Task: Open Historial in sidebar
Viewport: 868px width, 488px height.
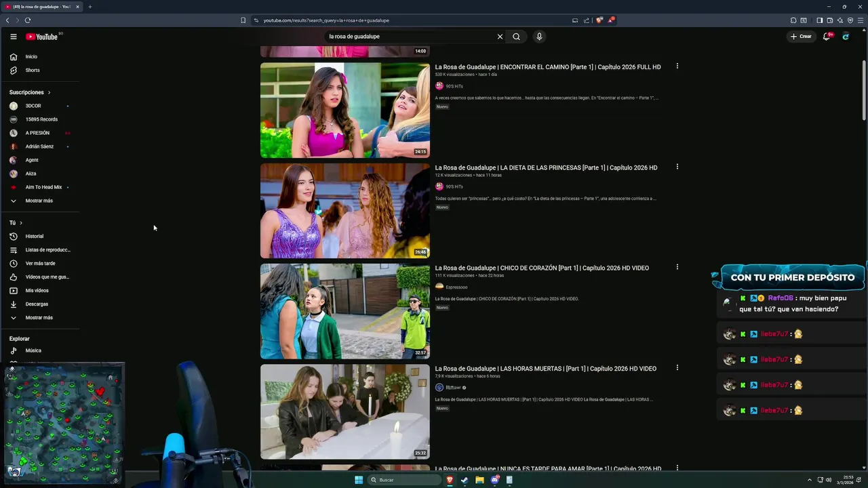Action: [x=41, y=237]
